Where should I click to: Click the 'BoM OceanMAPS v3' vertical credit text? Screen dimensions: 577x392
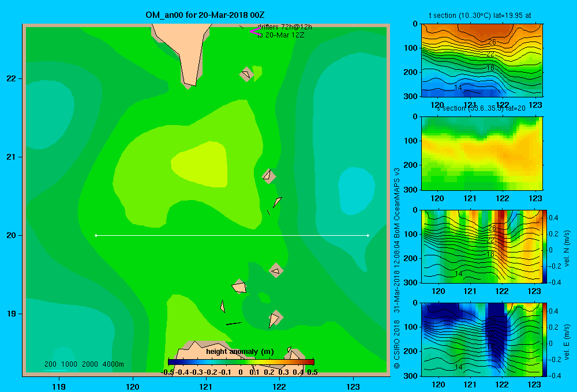pos(397,203)
